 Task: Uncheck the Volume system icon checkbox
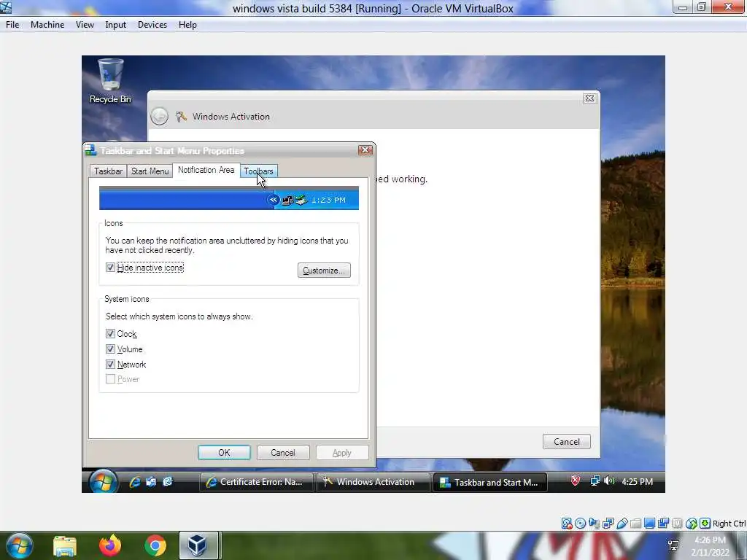tap(110, 349)
